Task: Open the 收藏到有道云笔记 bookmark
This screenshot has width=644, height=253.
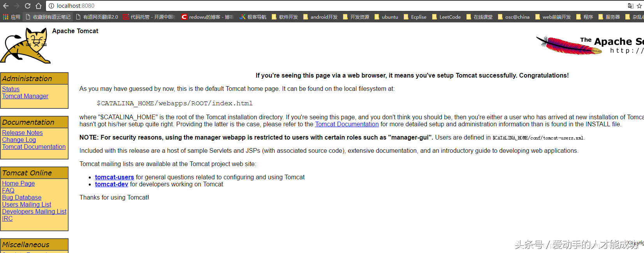Action: pos(48,17)
